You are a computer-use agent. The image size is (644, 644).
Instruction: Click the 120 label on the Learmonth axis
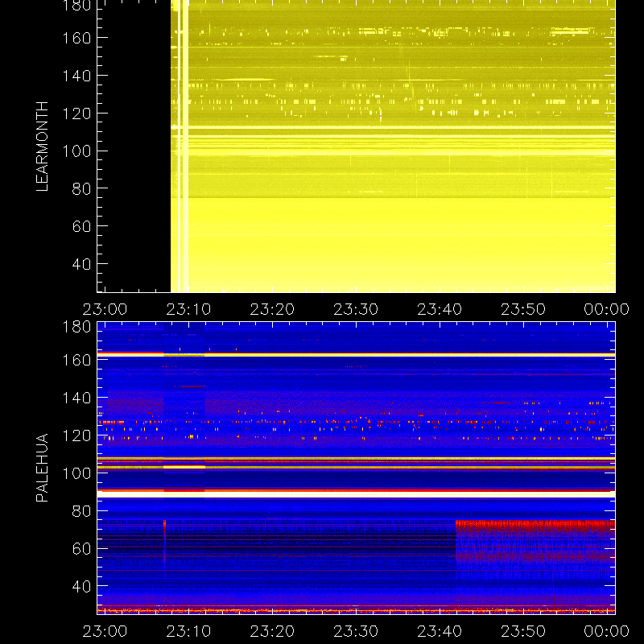coord(76,114)
